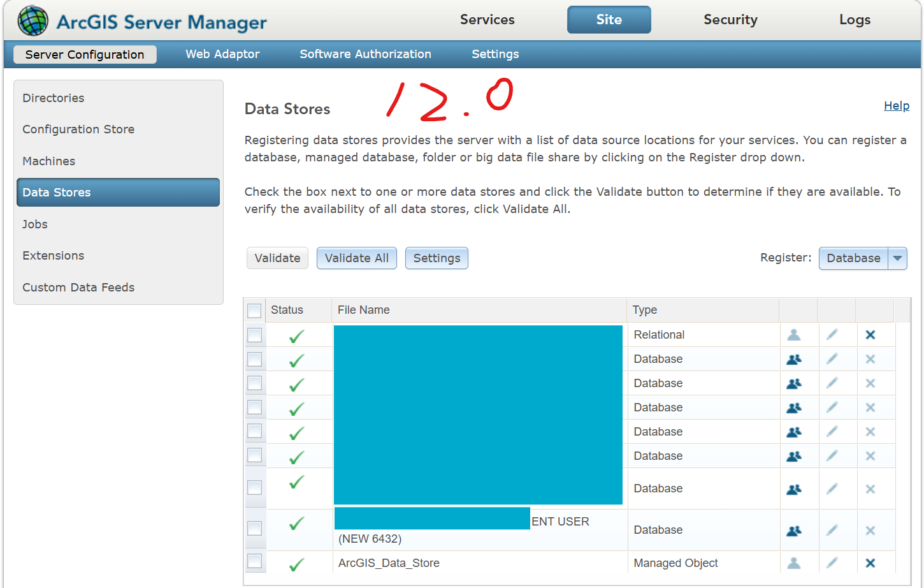Image resolution: width=924 pixels, height=588 pixels.
Task: Open Software Authorization in the navigation bar
Action: click(365, 54)
